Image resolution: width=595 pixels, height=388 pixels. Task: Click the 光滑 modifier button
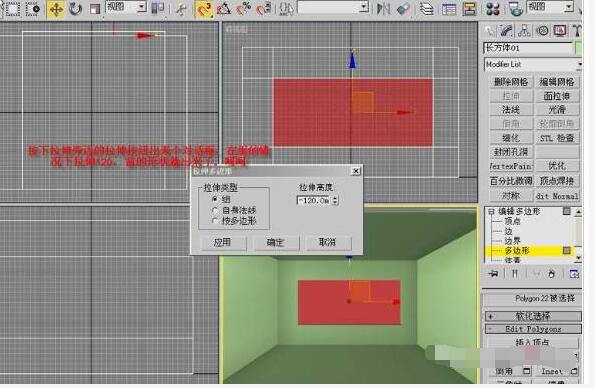coord(557,110)
